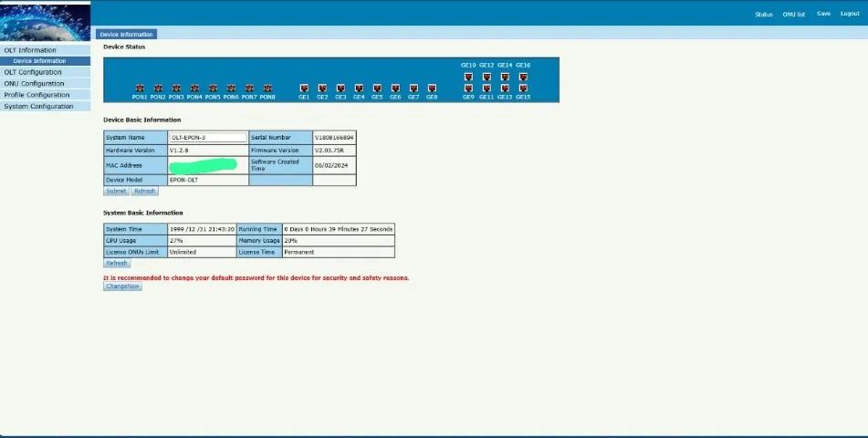Click the GE12 port icon
The width and height of the screenshot is (868, 438).
(486, 77)
